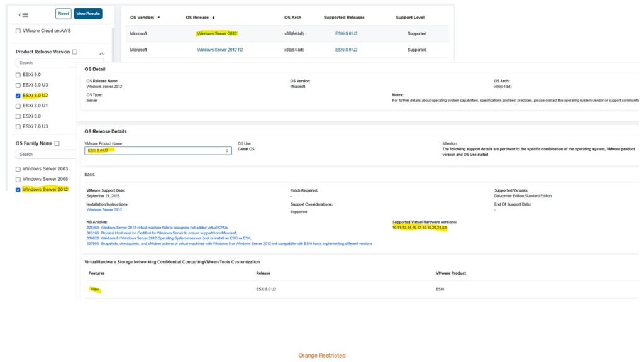Open the highlighted Windows Server 2012 result link

[217, 34]
